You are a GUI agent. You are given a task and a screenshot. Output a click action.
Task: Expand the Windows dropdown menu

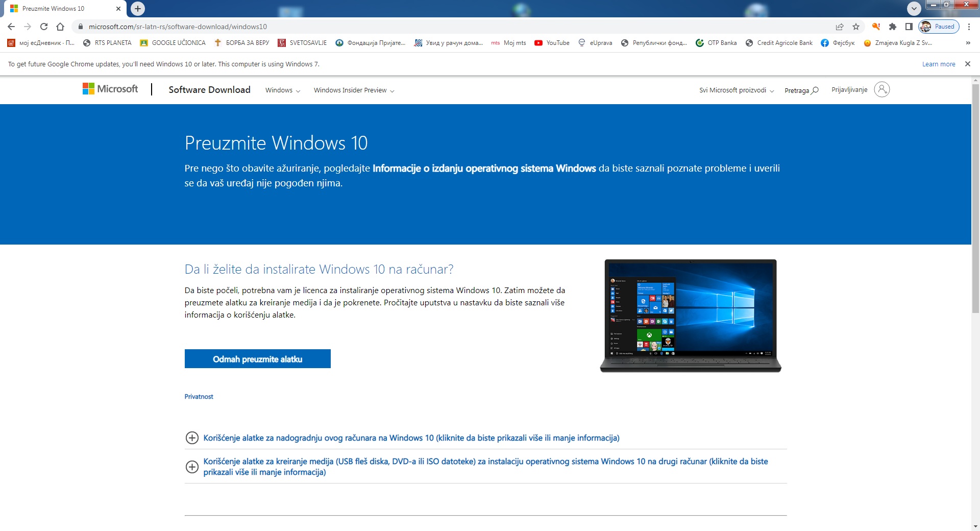pyautogui.click(x=283, y=90)
